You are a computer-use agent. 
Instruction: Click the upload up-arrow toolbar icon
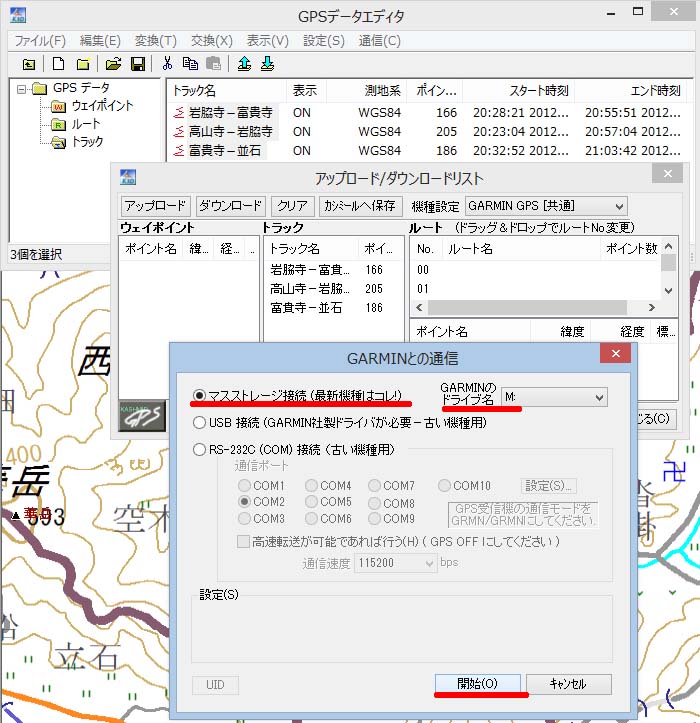244,64
